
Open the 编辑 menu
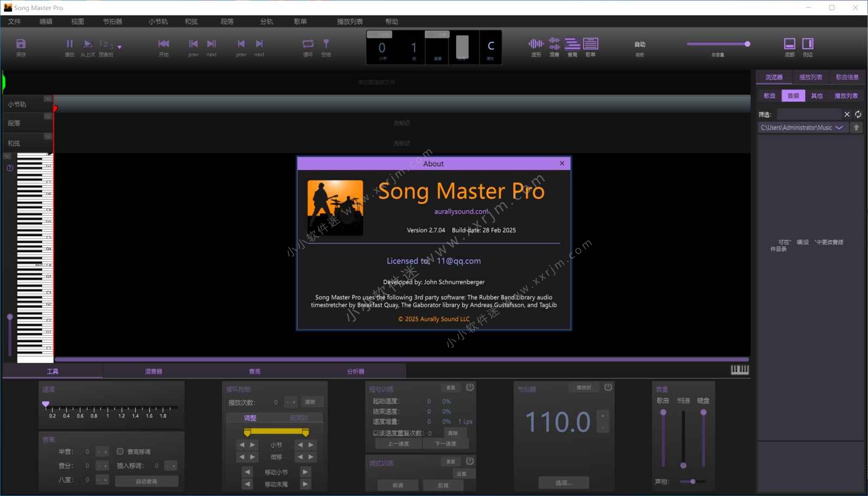pyautogui.click(x=46, y=22)
